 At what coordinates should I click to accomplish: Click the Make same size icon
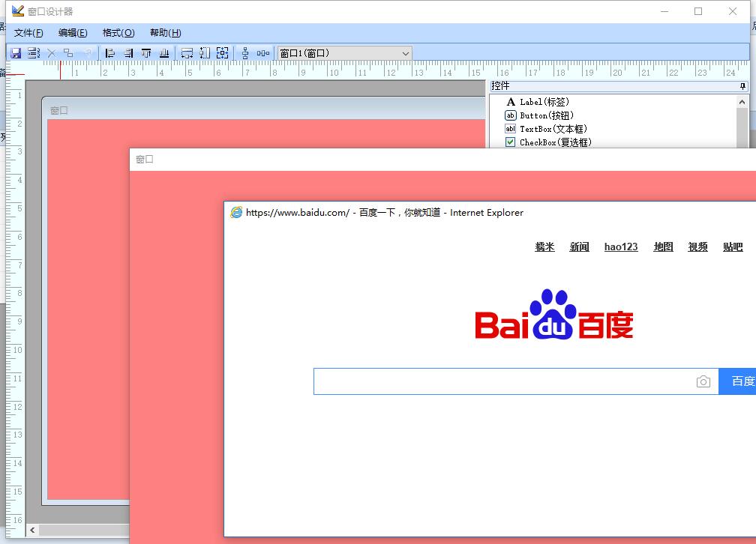(x=222, y=53)
